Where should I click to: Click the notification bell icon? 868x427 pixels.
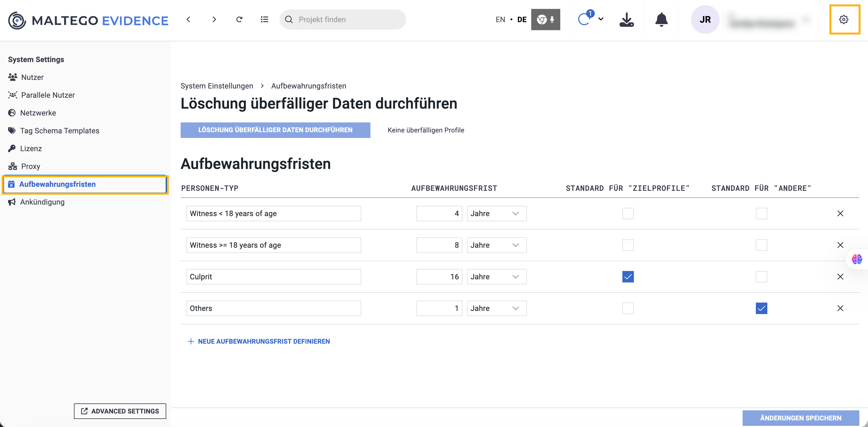[x=661, y=20]
